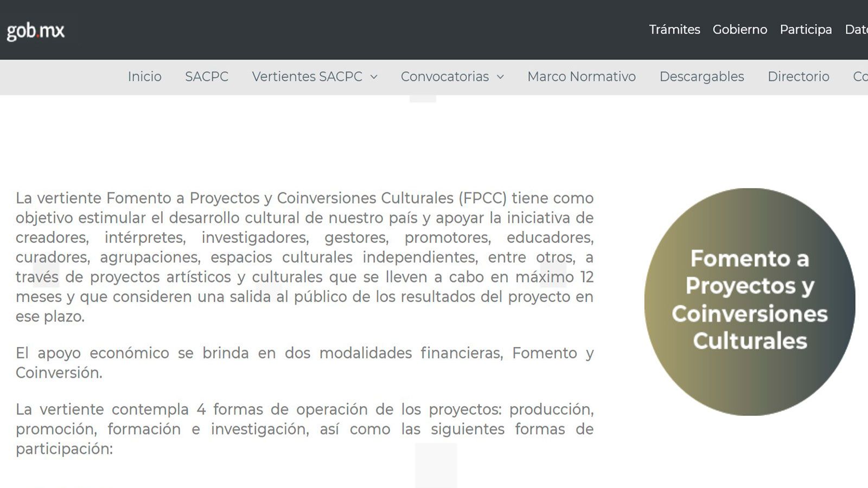This screenshot has height=488, width=868.
Task: Click the paragraph starting 'La vertiente Fomento a Proyectos'
Action: click(304, 257)
